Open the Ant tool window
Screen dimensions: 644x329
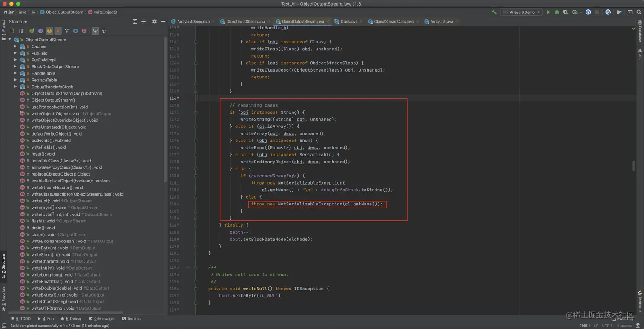click(x=640, y=54)
